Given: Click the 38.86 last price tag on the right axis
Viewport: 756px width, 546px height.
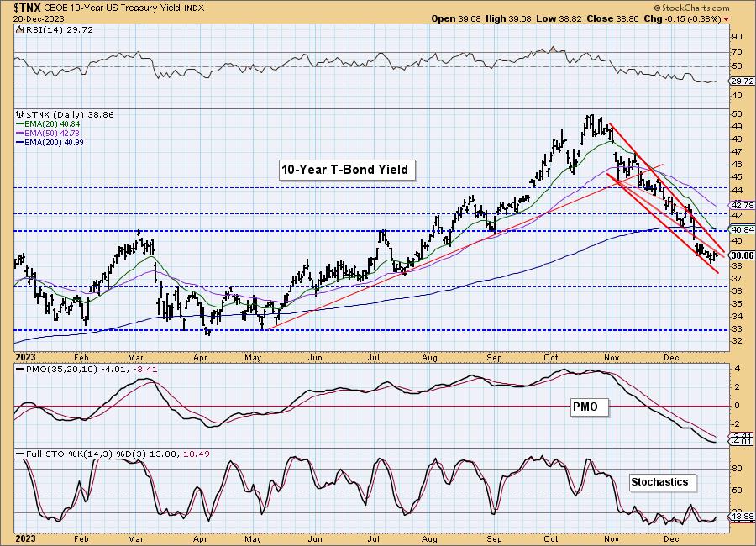Looking at the screenshot, I should 743,255.
